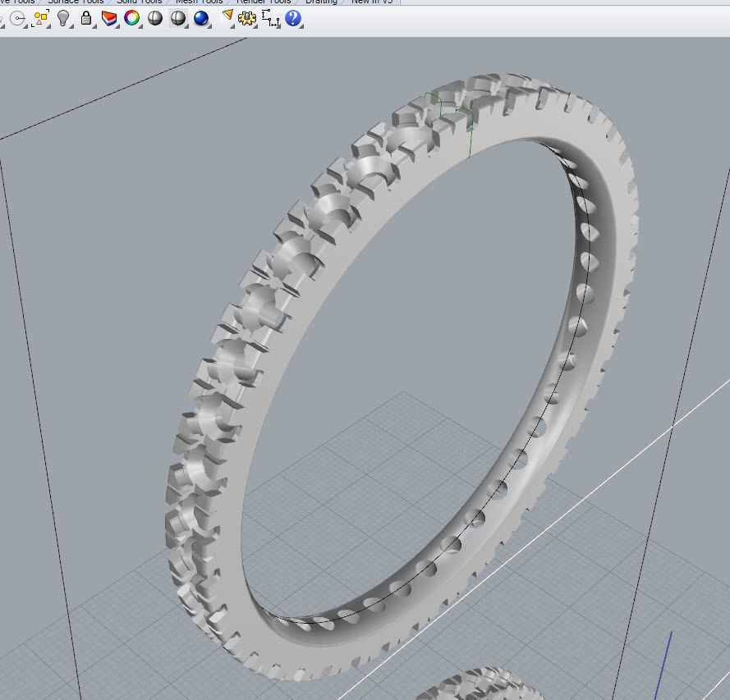Open the gear options icon
Screen dimensions: 730x700
click(x=247, y=18)
